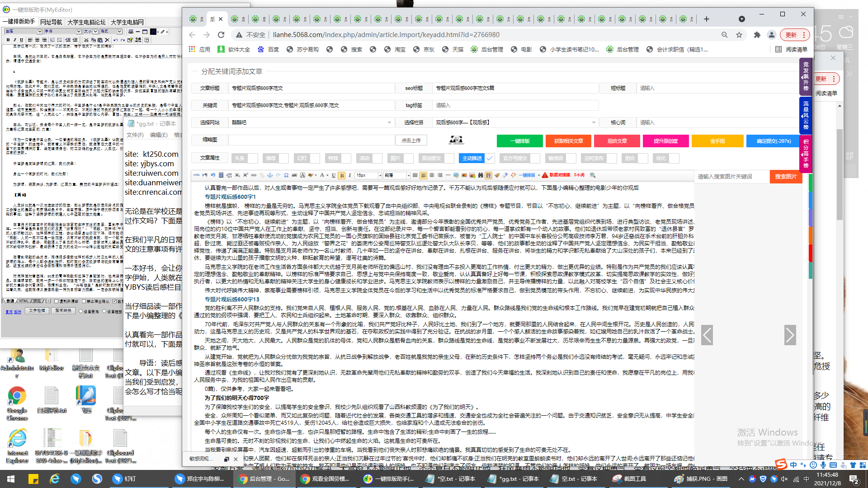Click magnifier icon at editor toolbar end
Viewport: 868px width, 488px height.
click(593, 175)
